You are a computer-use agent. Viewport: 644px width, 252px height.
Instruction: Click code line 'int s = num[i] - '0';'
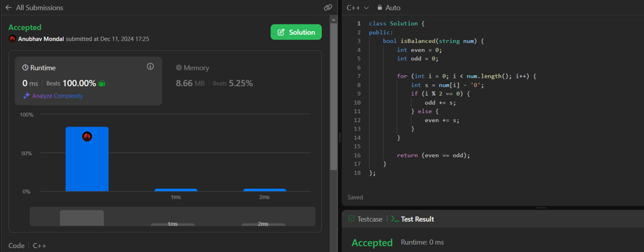click(x=448, y=85)
